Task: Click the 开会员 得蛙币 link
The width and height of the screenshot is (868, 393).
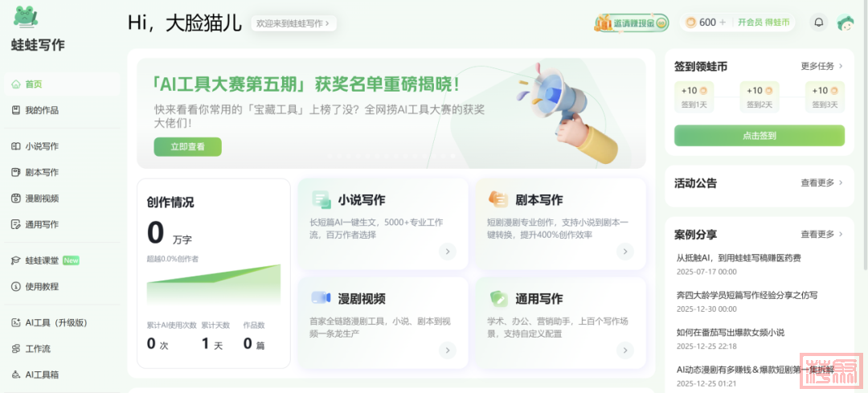Action: pyautogui.click(x=764, y=23)
